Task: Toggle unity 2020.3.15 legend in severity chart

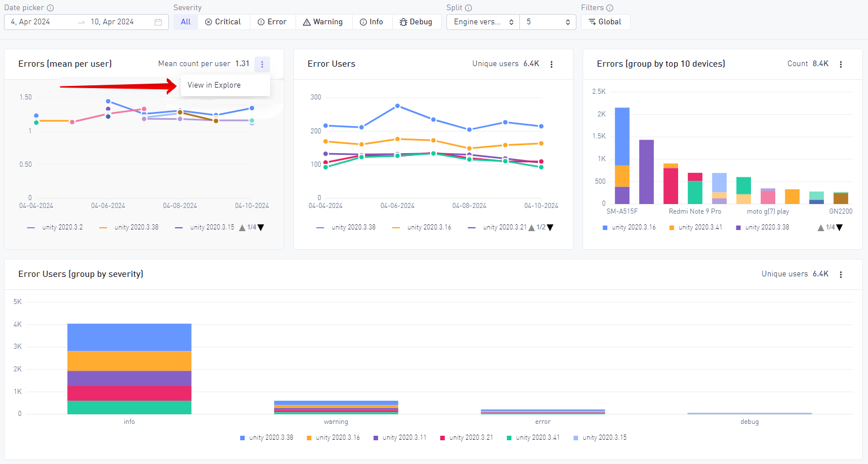Action: click(x=600, y=438)
